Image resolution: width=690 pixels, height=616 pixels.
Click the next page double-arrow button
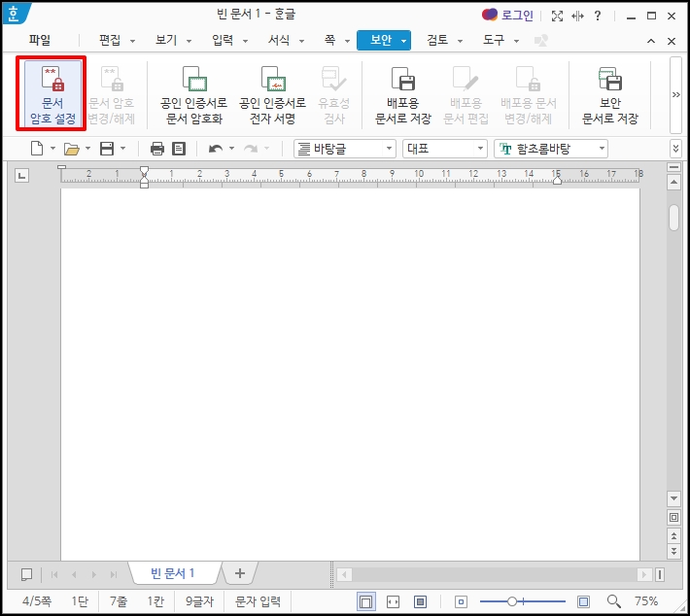673,550
